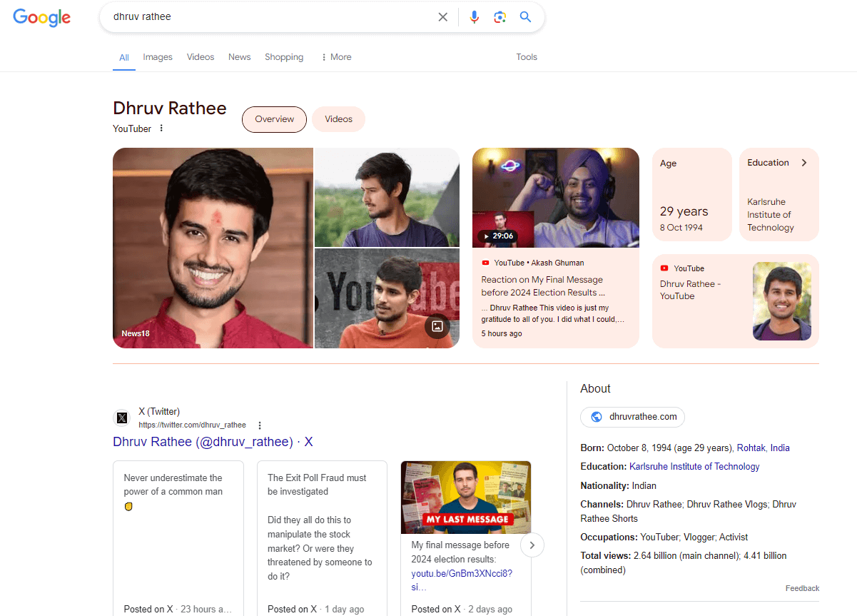Switch to the Images tab
Viewport: 857px width, 616px height.
[157, 56]
